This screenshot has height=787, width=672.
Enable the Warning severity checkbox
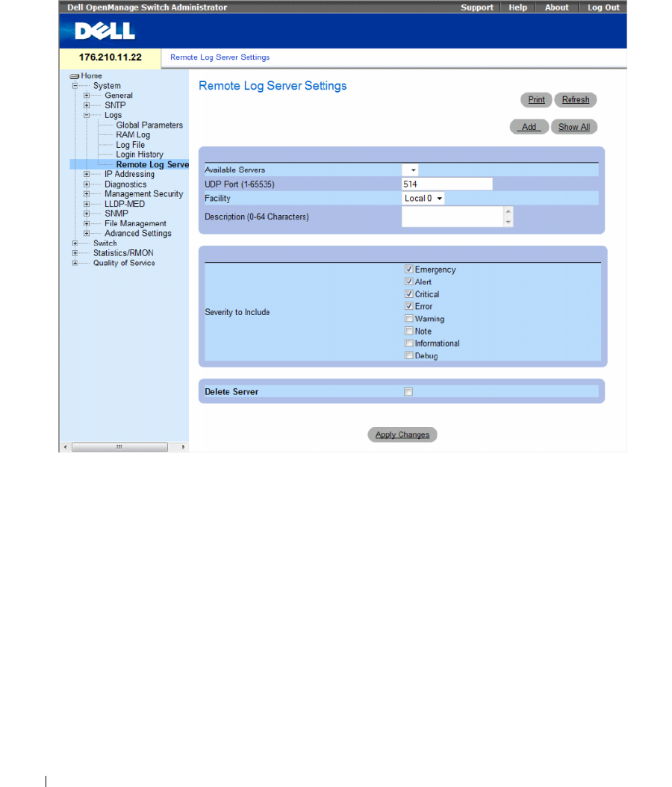click(x=409, y=319)
